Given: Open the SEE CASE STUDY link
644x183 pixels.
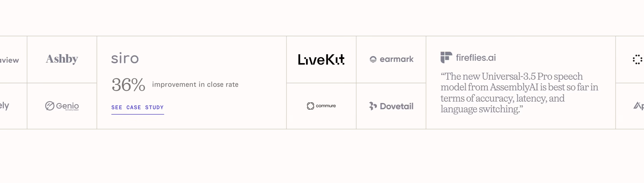Looking at the screenshot, I should click(138, 108).
